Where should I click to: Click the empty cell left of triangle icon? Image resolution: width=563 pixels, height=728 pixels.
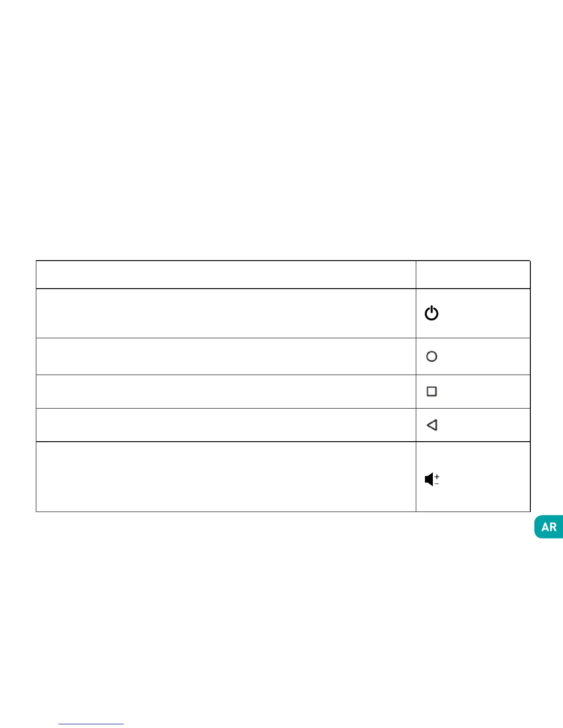[x=226, y=425]
